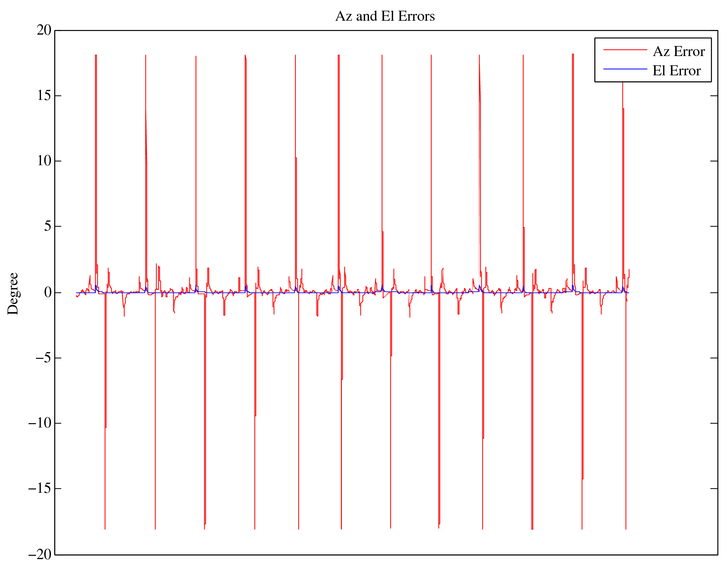Click top of the leftmost tall red spike
The width and height of the screenshot is (728, 568).
click(x=96, y=55)
